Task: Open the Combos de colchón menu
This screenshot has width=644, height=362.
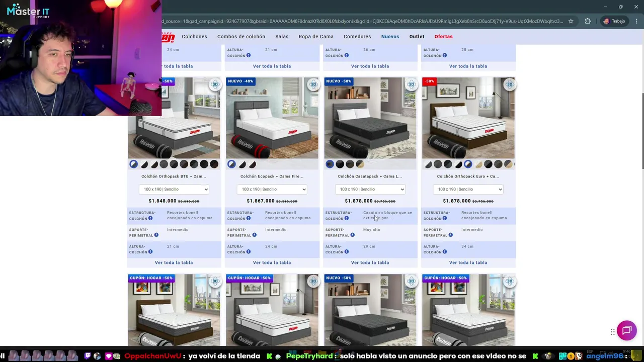Action: pos(241,37)
